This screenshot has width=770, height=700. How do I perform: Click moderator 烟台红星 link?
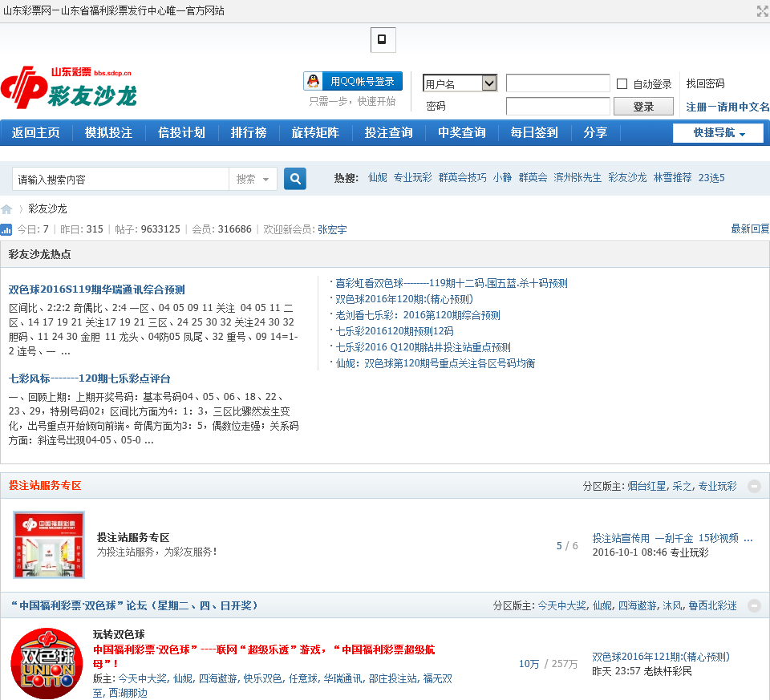tap(646, 486)
